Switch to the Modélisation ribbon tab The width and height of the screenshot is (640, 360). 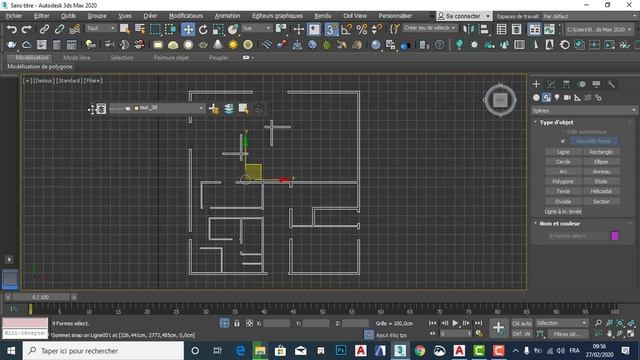click(32, 58)
